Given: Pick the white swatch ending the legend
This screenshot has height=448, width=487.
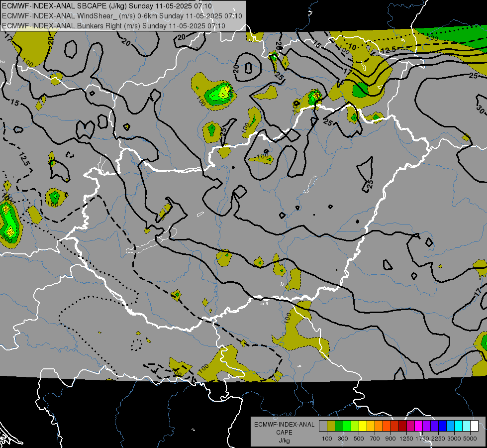Looking at the screenshot, I should pos(474,426).
